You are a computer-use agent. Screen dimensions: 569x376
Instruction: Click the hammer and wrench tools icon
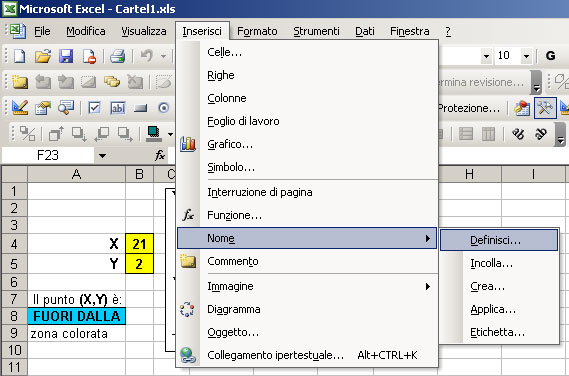tap(545, 108)
